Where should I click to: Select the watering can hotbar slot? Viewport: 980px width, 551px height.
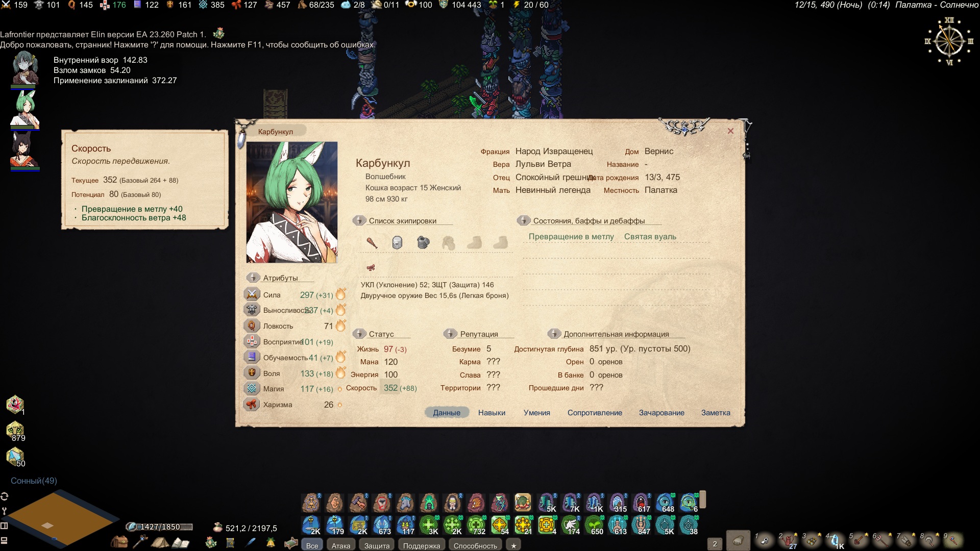[x=789, y=540]
